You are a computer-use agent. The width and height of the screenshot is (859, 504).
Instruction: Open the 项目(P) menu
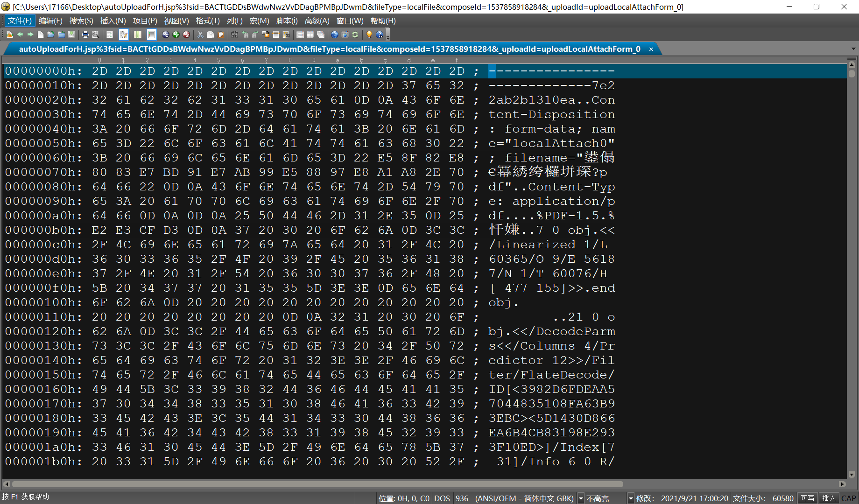pos(145,21)
